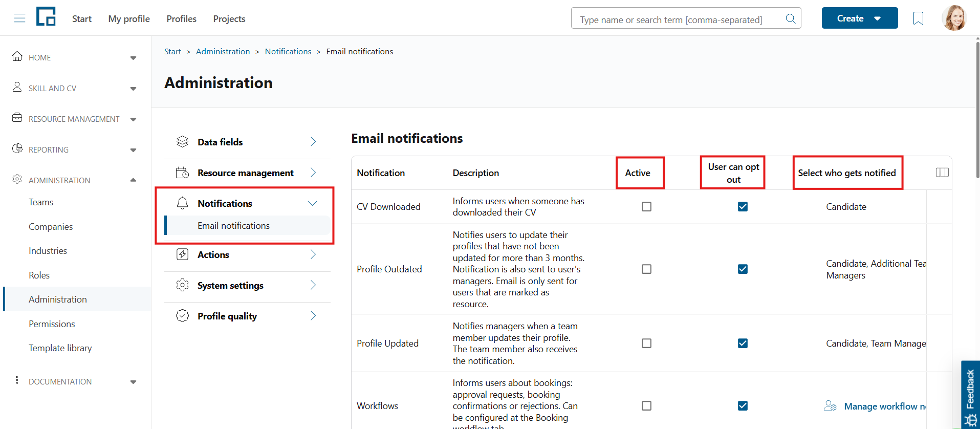Viewport: 980px width, 429px height.
Task: Open Permissions in the sidebar
Action: point(52,324)
